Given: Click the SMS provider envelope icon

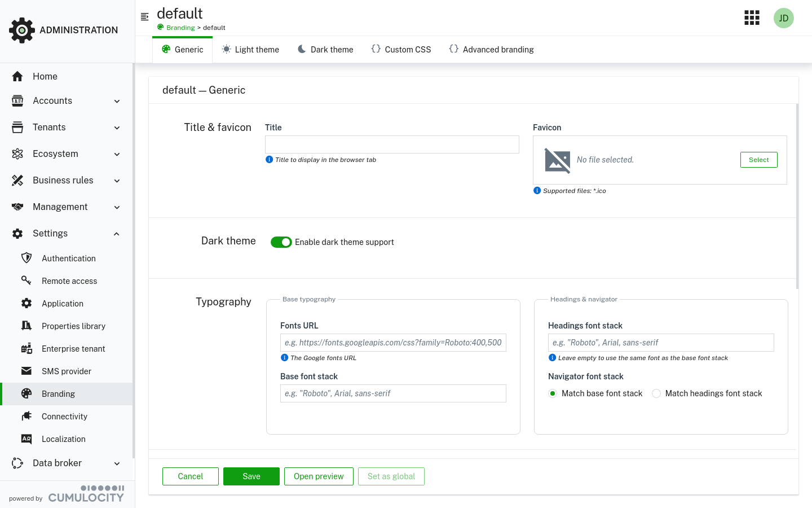Looking at the screenshot, I should point(27,371).
